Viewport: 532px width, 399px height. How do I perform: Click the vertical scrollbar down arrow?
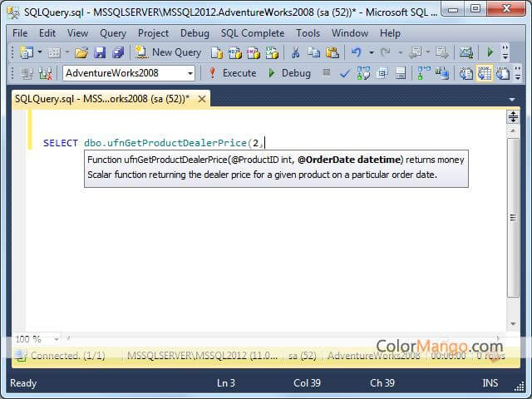513,323
